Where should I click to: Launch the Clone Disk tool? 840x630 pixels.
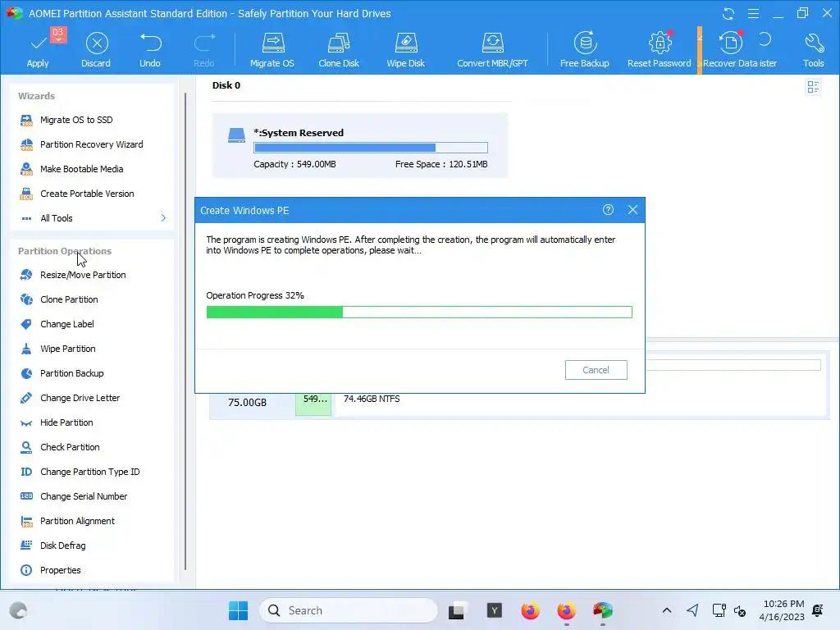[x=339, y=50]
